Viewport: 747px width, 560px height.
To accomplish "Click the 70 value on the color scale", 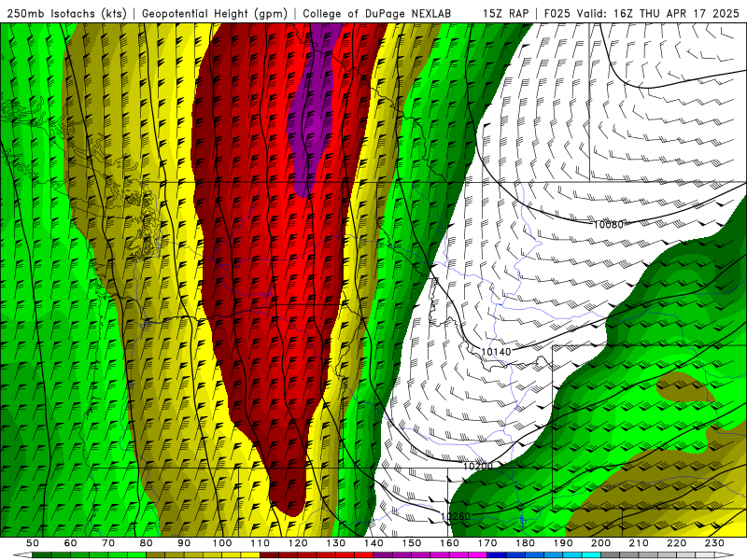I will [108, 543].
